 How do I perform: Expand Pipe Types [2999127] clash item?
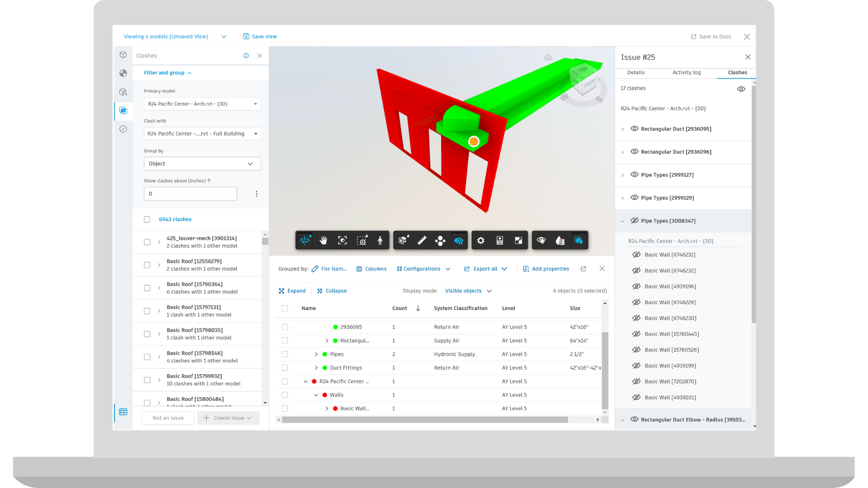[x=623, y=175]
